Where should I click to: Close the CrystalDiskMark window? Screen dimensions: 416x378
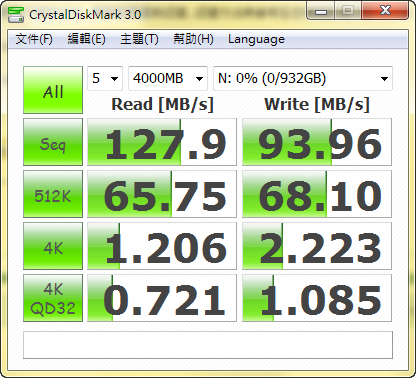[385, 11]
